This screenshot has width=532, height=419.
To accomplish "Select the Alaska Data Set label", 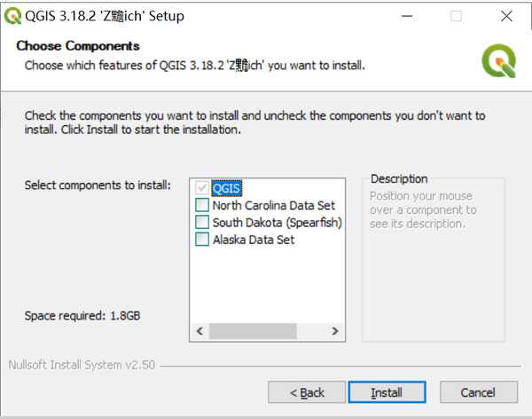I will point(253,240).
